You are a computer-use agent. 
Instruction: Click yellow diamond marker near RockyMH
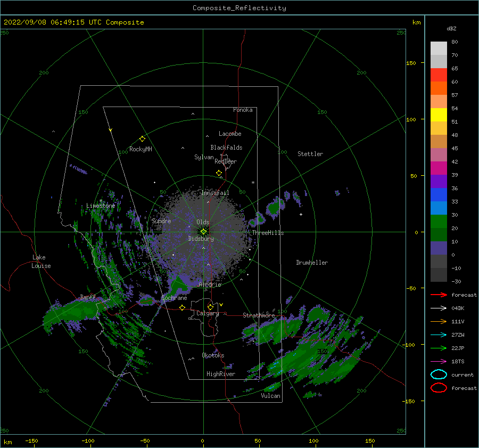point(142,139)
